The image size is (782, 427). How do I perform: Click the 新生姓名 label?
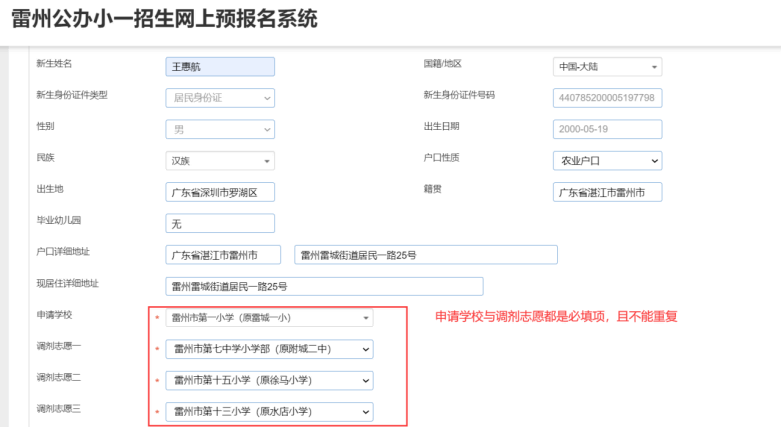pyautogui.click(x=54, y=64)
